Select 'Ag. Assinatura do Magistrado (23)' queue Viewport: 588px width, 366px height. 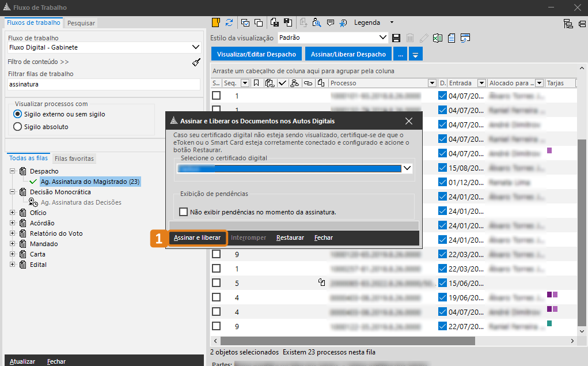pos(90,182)
